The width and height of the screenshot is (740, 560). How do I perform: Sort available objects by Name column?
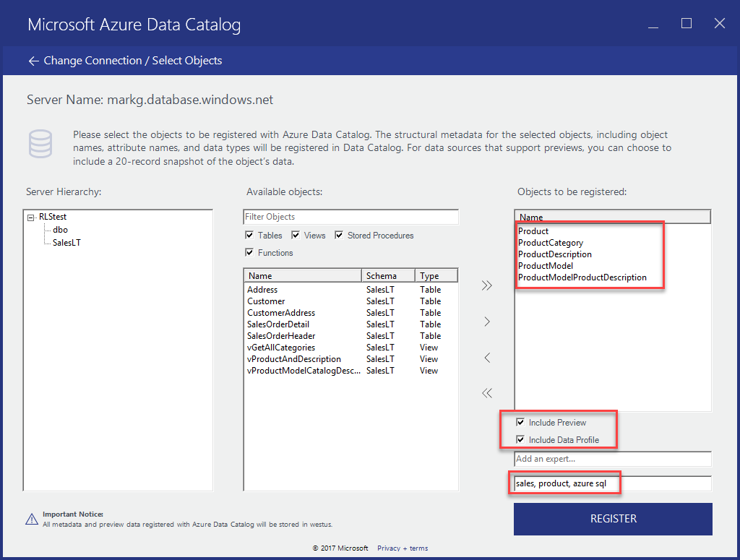pyautogui.click(x=303, y=275)
